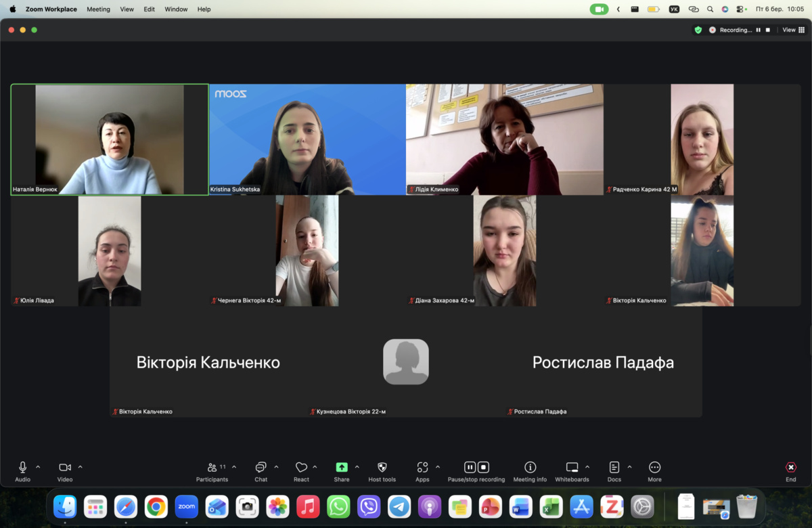Viewport: 812px width, 528px height.
Task: Open the Participants panel
Action: click(x=212, y=468)
